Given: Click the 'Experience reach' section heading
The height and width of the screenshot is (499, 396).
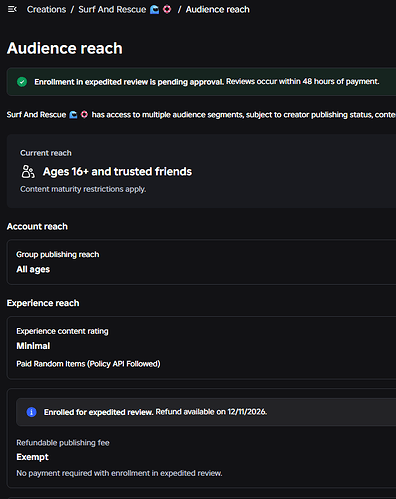Looking at the screenshot, I should tap(43, 303).
